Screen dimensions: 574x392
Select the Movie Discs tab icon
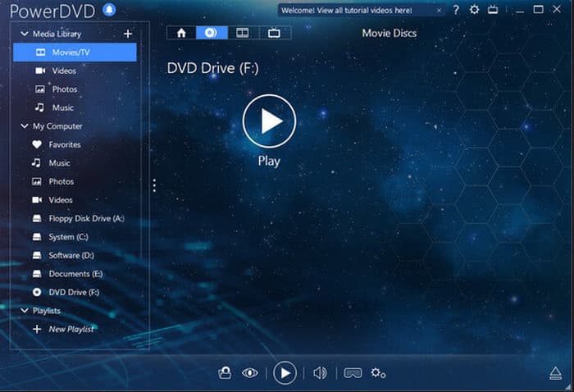coord(212,33)
